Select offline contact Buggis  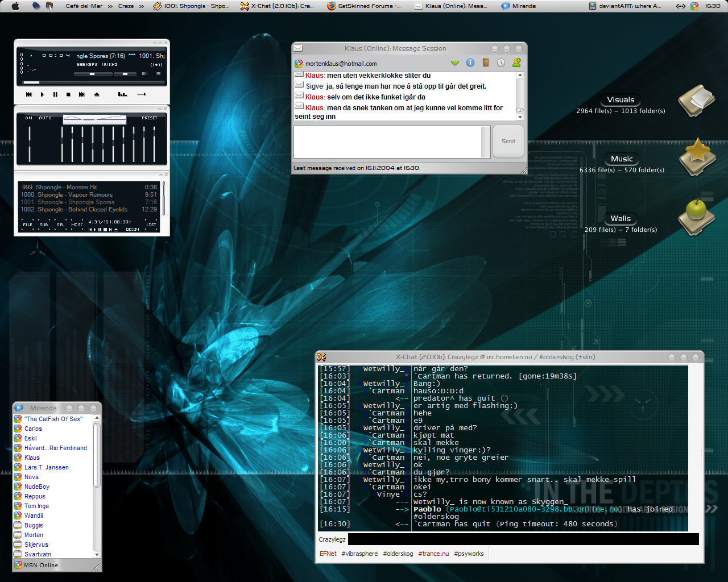[x=34, y=525]
